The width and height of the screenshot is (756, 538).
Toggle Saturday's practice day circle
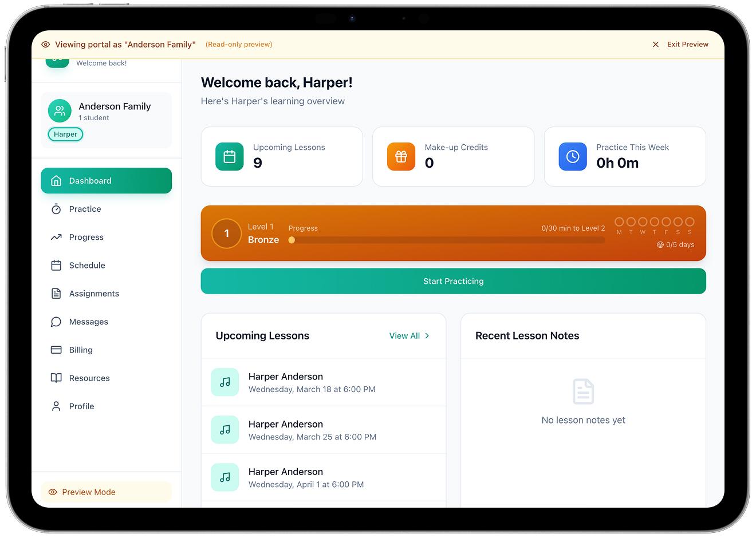[x=678, y=223]
